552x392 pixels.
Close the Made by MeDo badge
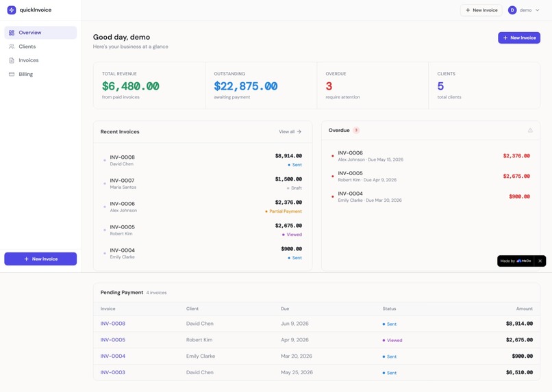tap(540, 261)
